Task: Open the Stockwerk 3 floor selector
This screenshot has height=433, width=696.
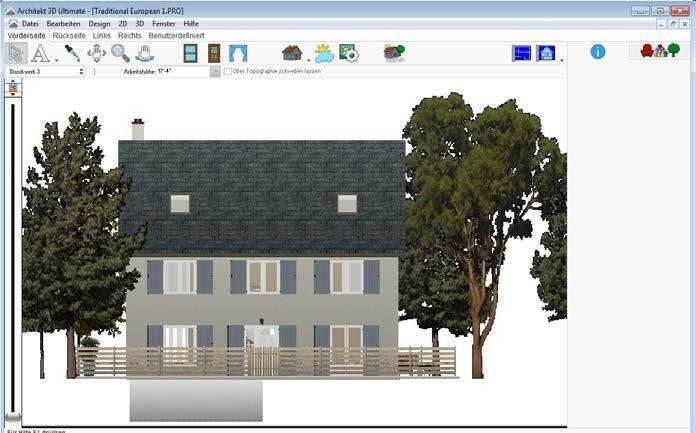Action: click(x=45, y=72)
